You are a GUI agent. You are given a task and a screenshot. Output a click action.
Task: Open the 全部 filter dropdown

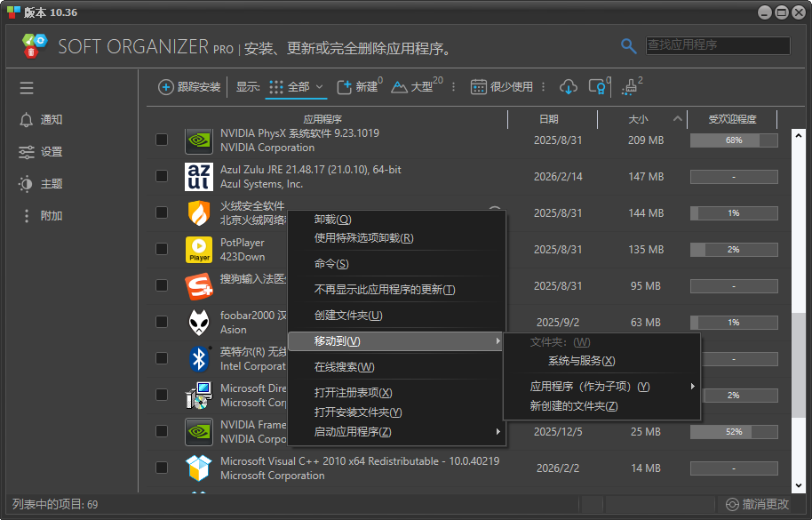[x=296, y=88]
